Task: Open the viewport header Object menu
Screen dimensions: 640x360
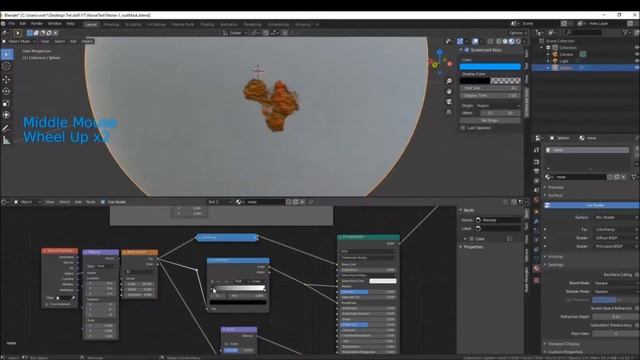Action: coord(87,41)
